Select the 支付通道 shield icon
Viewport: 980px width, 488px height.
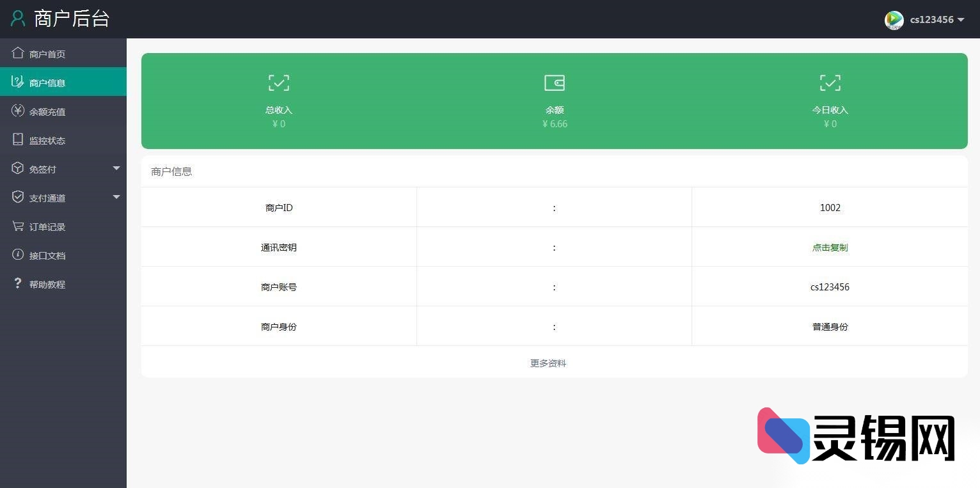tap(18, 198)
